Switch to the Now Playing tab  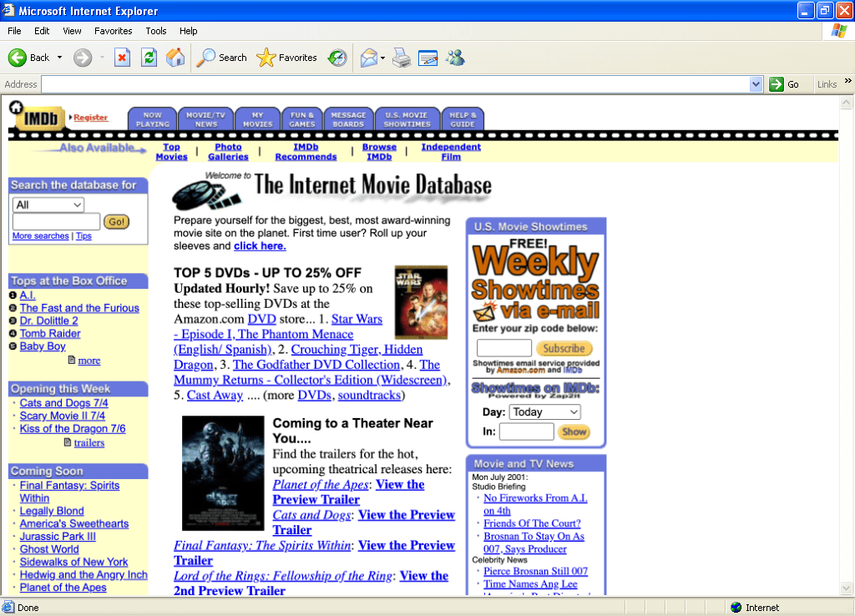(x=153, y=119)
